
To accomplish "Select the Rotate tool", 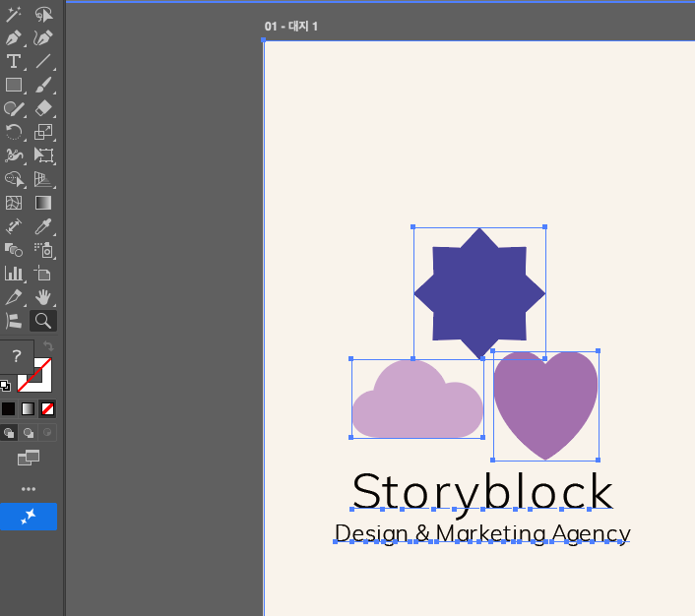I will coord(14,132).
